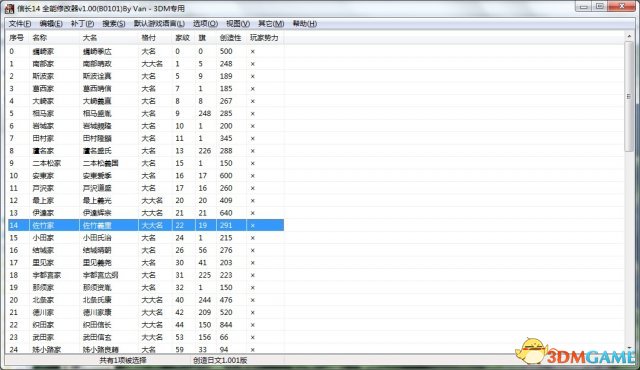
Task: Click the 玩家势力 column header
Action: coord(265,38)
